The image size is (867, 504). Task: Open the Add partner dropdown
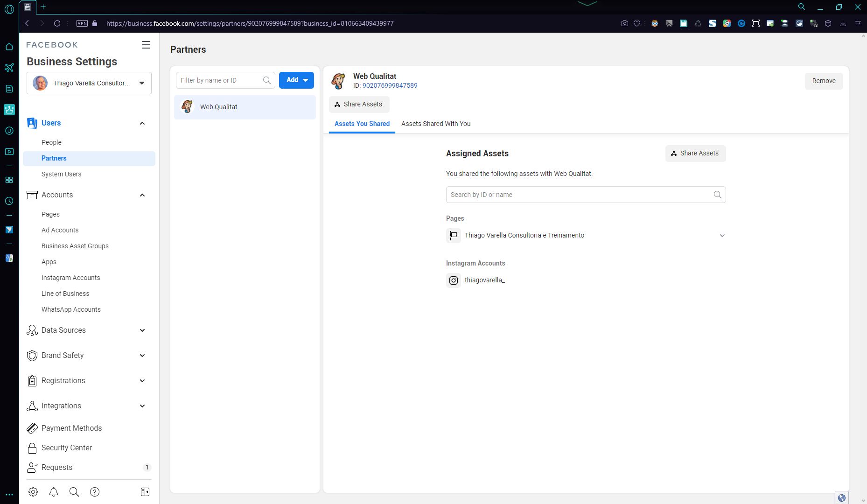[x=296, y=80]
